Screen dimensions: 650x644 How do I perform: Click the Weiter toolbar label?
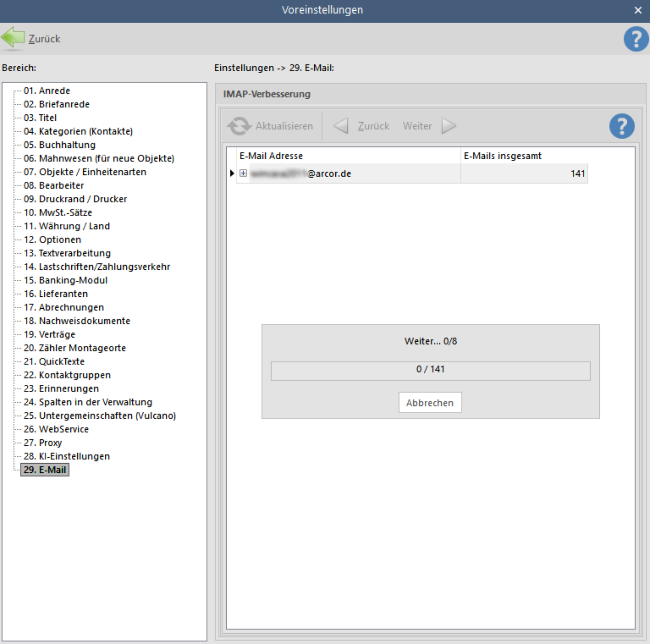417,126
